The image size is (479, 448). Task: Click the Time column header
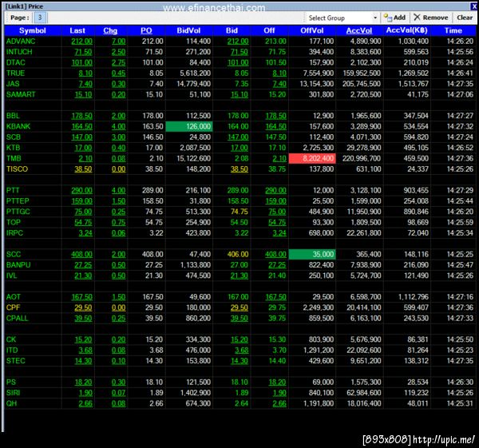coord(453,30)
